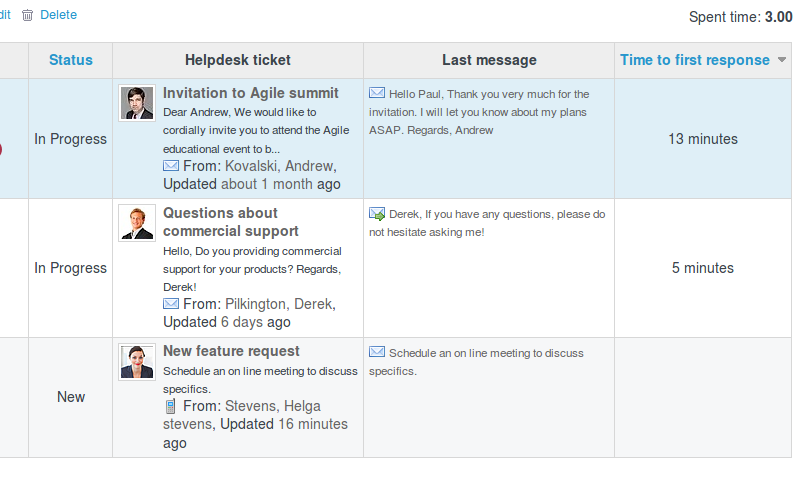Click the sort arrow next to Time to first response

coord(782,60)
